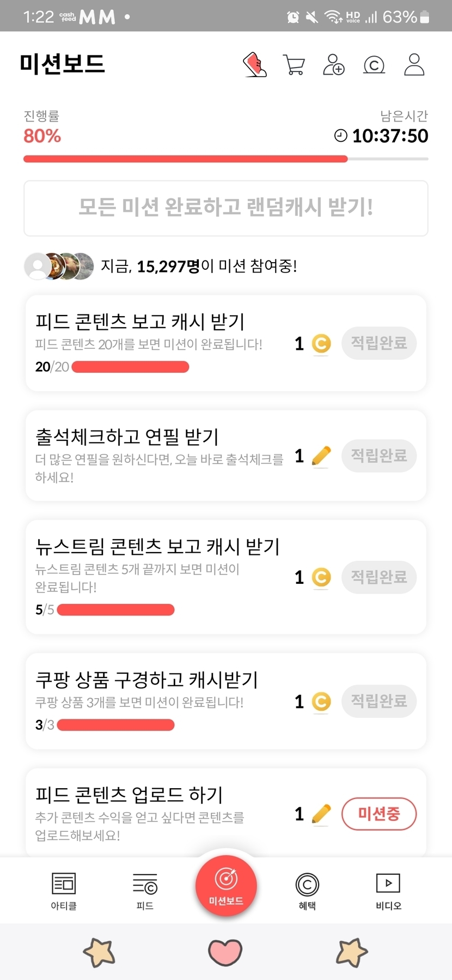Open the 뉴스트림 콘텐츠 보고 캐시 받기 card
This screenshot has width=452, height=980.
[x=163, y=576]
